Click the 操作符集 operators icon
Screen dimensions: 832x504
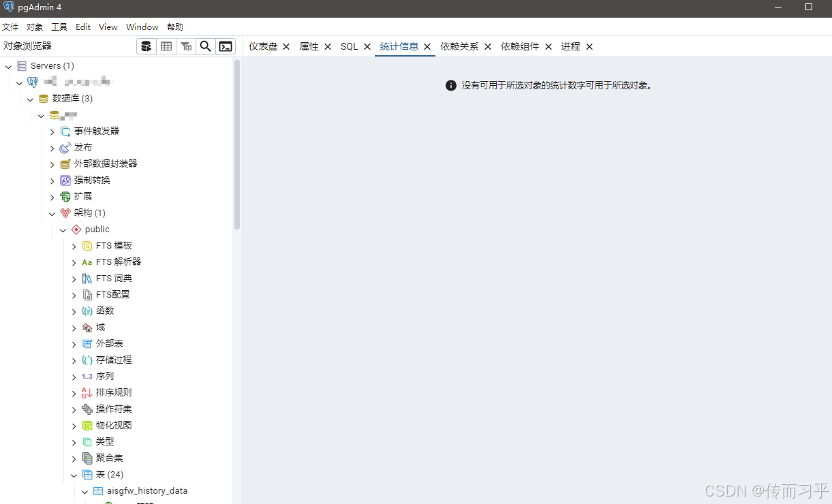click(87, 409)
